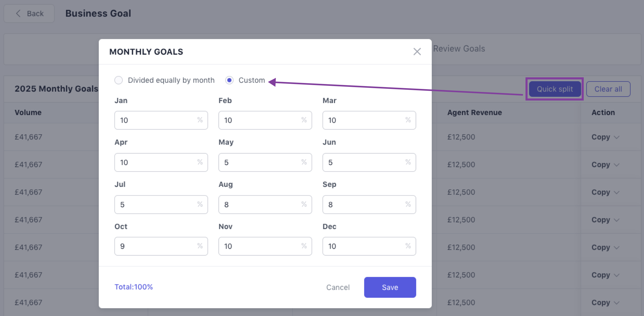Click the May percentage input
The image size is (644, 316).
pyautogui.click(x=261, y=162)
